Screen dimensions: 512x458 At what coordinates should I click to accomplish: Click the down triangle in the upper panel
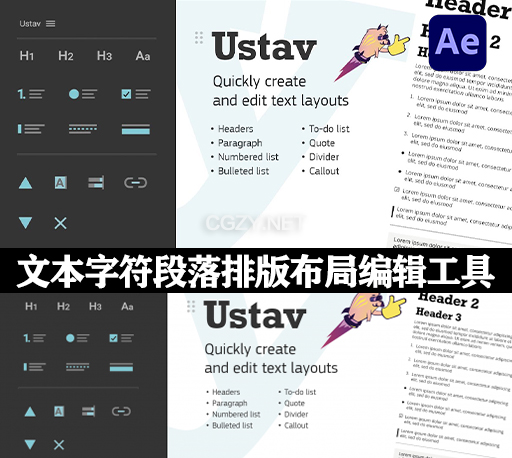(26, 223)
